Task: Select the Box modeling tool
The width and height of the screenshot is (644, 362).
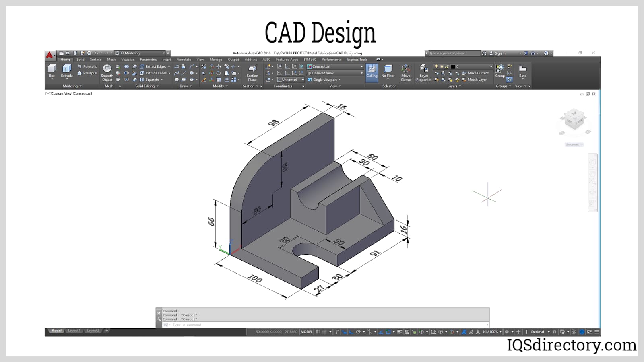Action: 52,70
